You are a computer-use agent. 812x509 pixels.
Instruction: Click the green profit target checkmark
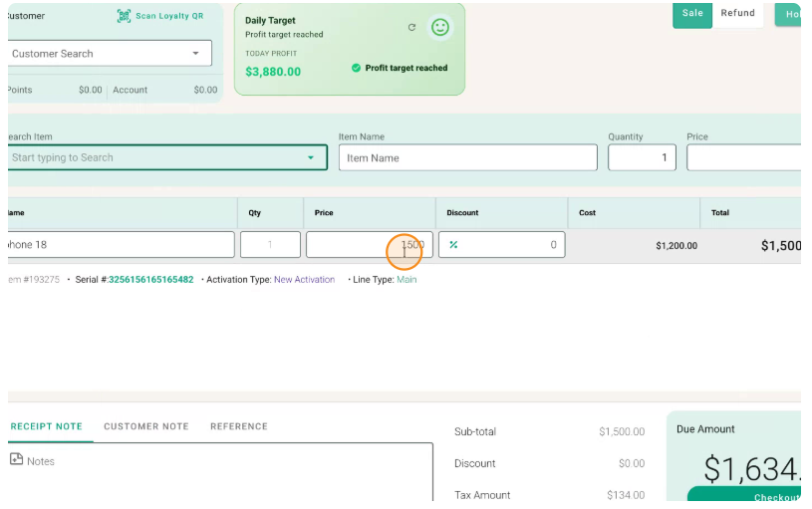[x=356, y=68]
